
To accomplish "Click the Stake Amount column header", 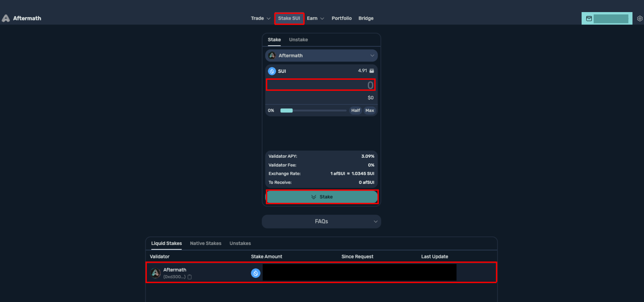I will point(267,257).
